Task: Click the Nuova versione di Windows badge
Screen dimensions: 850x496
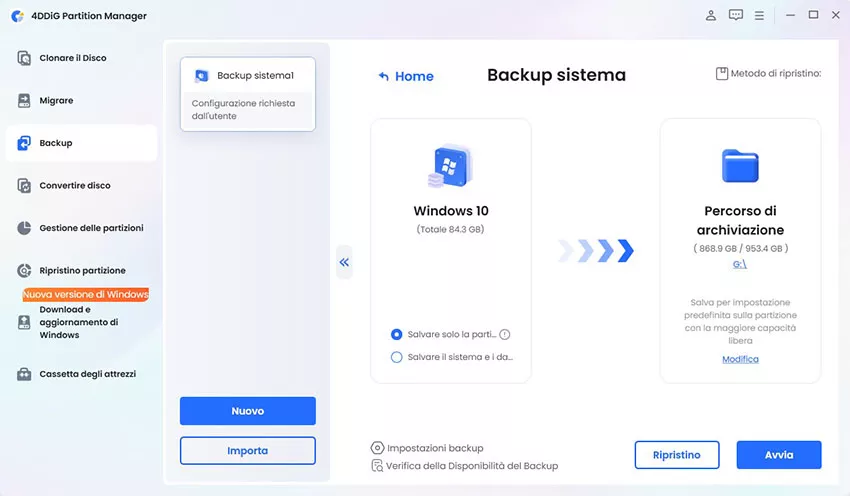Action: [86, 294]
